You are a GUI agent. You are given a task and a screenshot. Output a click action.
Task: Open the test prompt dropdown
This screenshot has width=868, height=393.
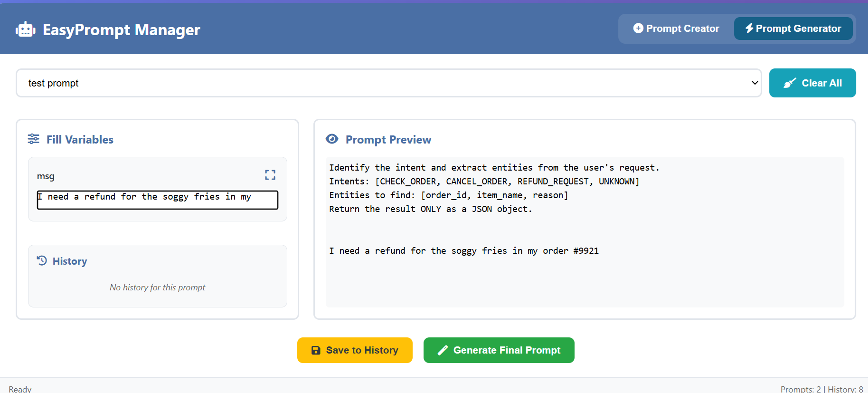pyautogui.click(x=388, y=83)
